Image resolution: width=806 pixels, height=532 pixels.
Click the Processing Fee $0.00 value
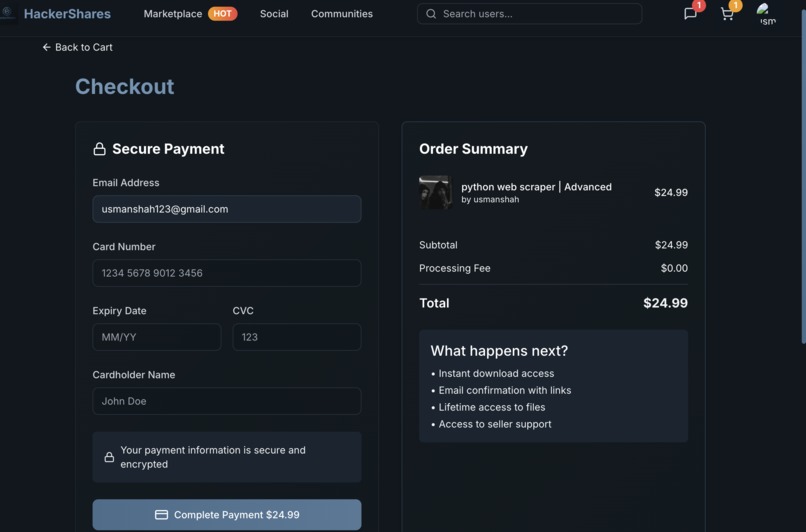click(674, 268)
